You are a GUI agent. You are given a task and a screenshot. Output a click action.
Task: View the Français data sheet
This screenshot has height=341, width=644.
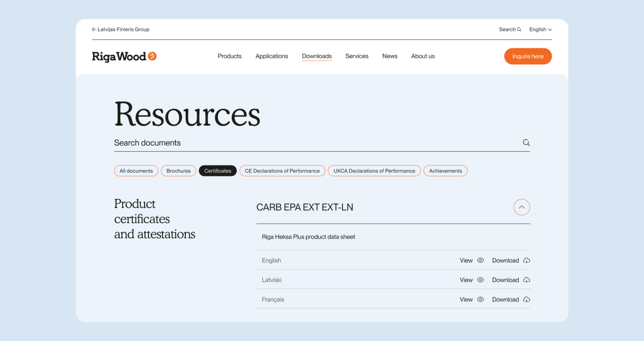point(472,299)
